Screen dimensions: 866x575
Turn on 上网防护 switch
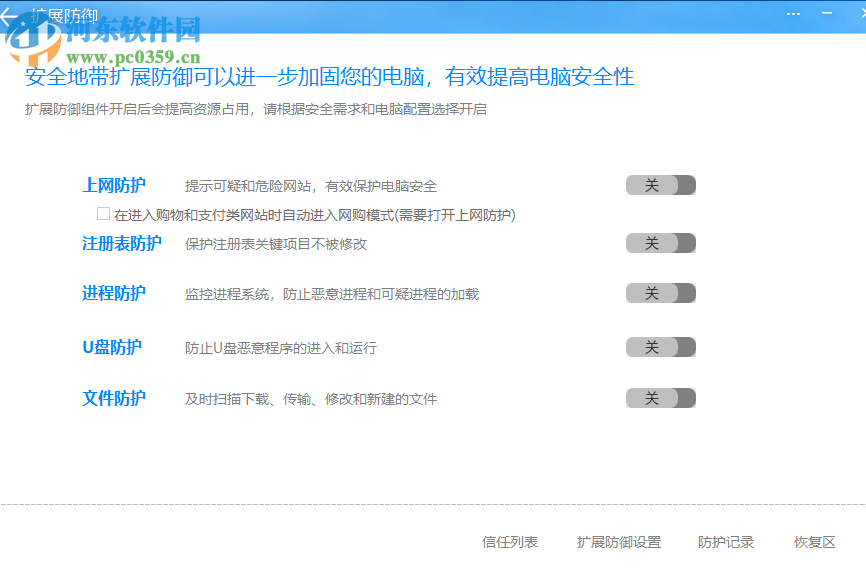point(661,185)
